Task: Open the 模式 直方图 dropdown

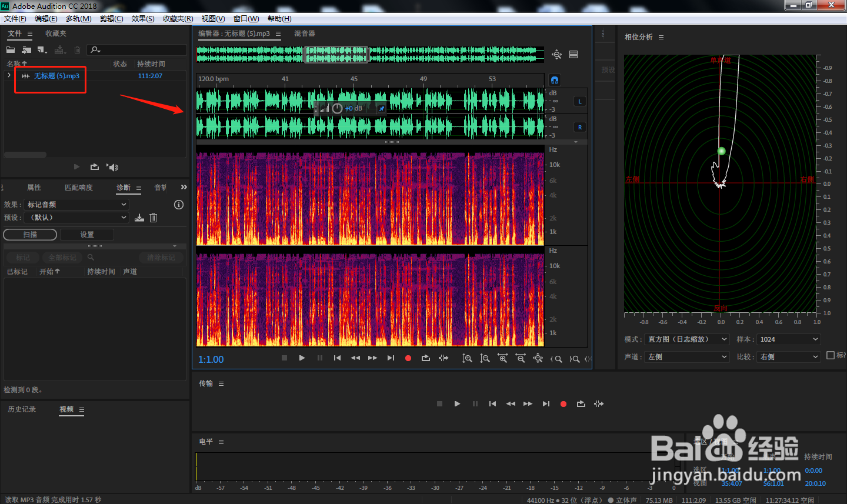Action: [x=687, y=339]
